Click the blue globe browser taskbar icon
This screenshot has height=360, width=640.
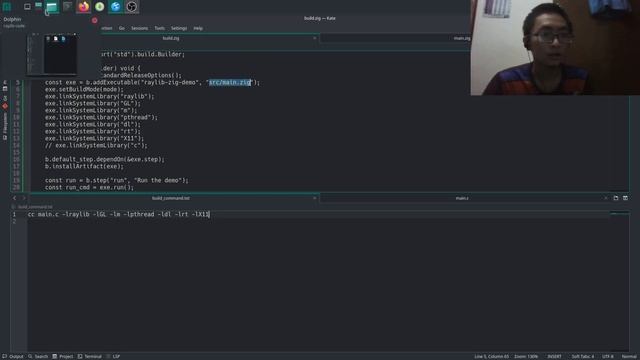point(116,7)
